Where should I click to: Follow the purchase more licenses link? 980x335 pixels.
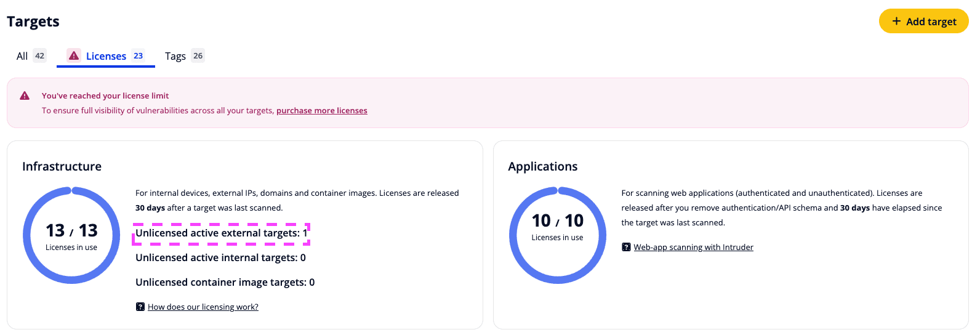(x=322, y=111)
